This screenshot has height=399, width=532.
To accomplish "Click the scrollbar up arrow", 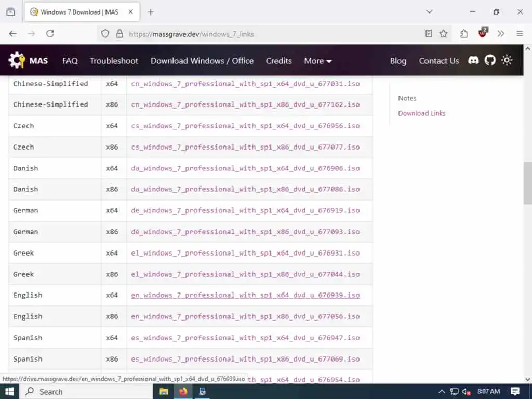I will pos(528,48).
